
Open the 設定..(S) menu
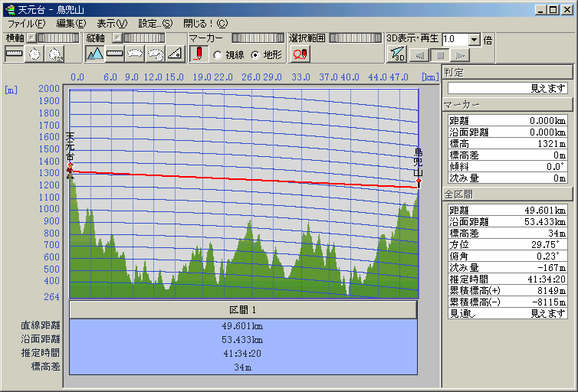coord(155,23)
